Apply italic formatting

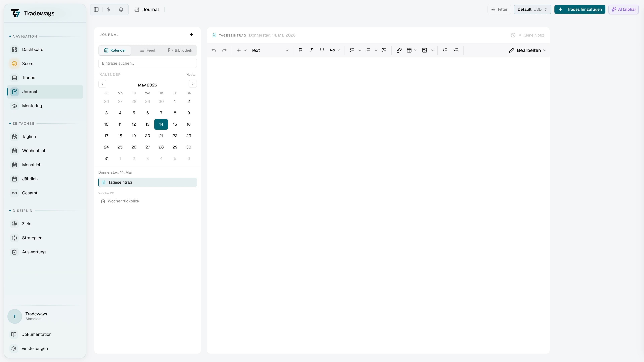[311, 50]
